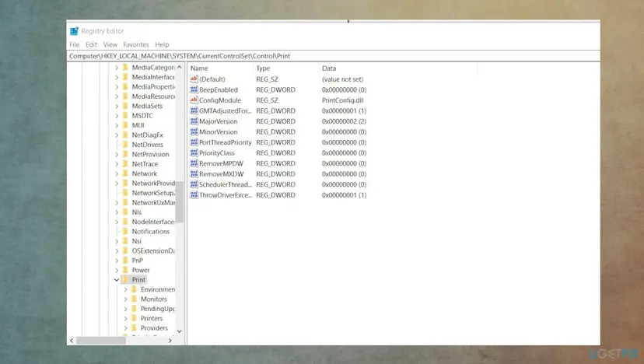Click the Power folder icon
This screenshot has height=364, width=644.
point(125,270)
